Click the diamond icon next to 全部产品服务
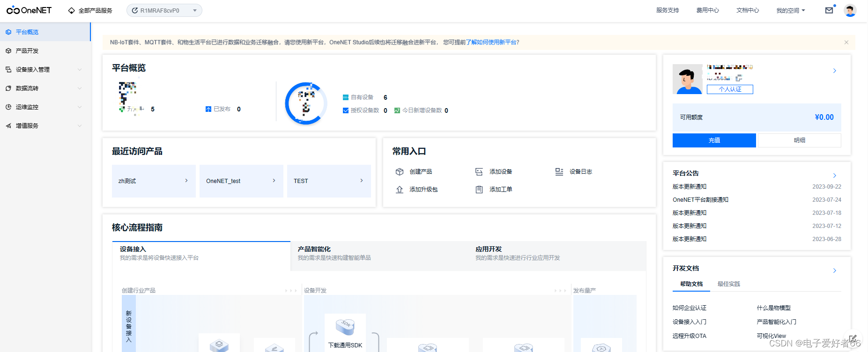This screenshot has width=868, height=352. tap(72, 10)
